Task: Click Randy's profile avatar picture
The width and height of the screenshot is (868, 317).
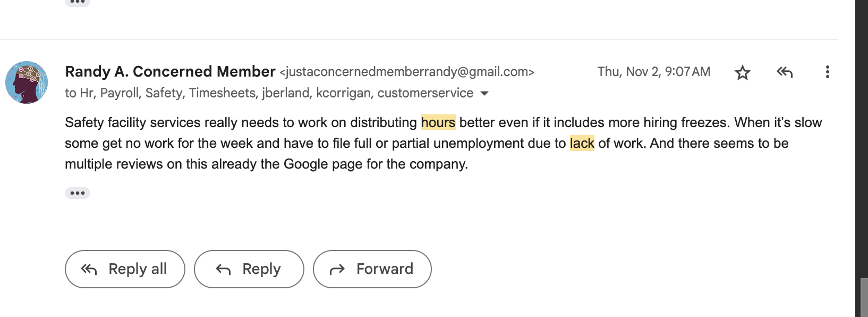Action: [27, 82]
